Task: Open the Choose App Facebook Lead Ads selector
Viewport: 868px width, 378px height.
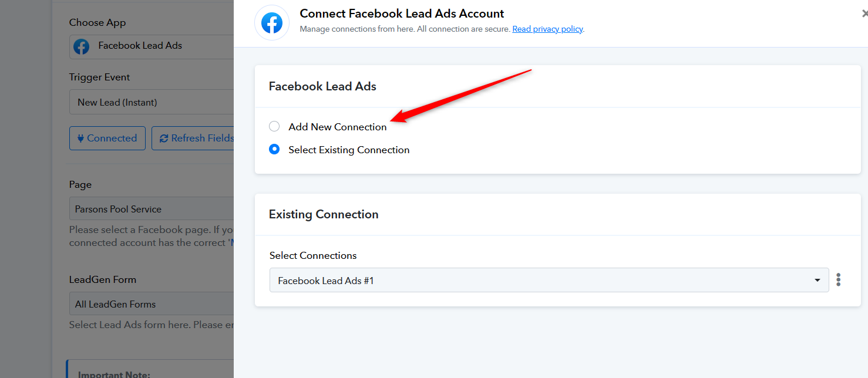Action: tap(152, 46)
